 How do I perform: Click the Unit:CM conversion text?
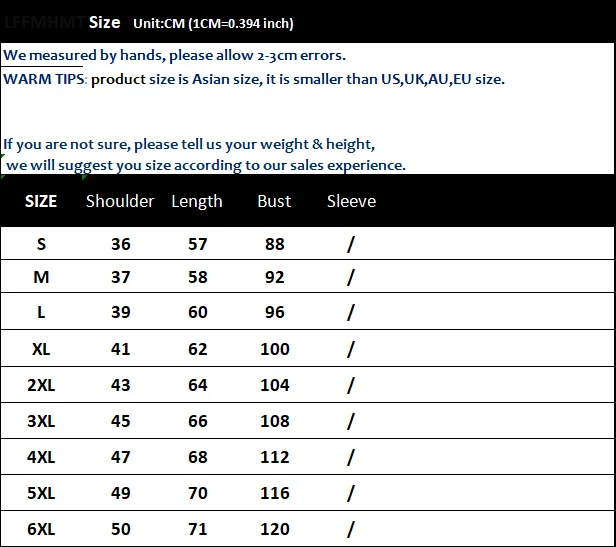pyautogui.click(x=213, y=23)
